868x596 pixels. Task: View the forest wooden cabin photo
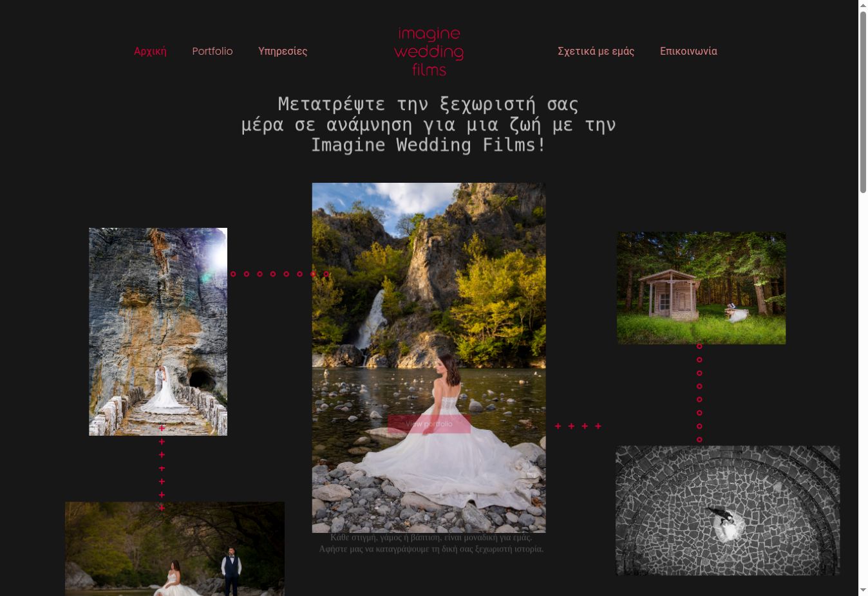pos(701,288)
